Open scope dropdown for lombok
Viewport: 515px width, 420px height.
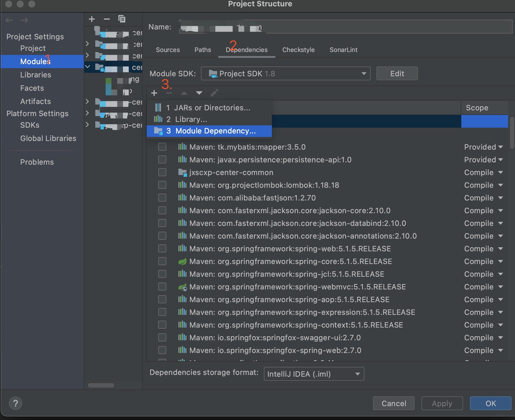[484, 185]
